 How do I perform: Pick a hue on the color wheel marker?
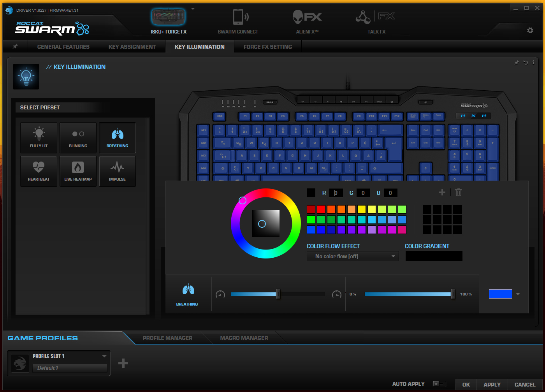[x=243, y=200]
